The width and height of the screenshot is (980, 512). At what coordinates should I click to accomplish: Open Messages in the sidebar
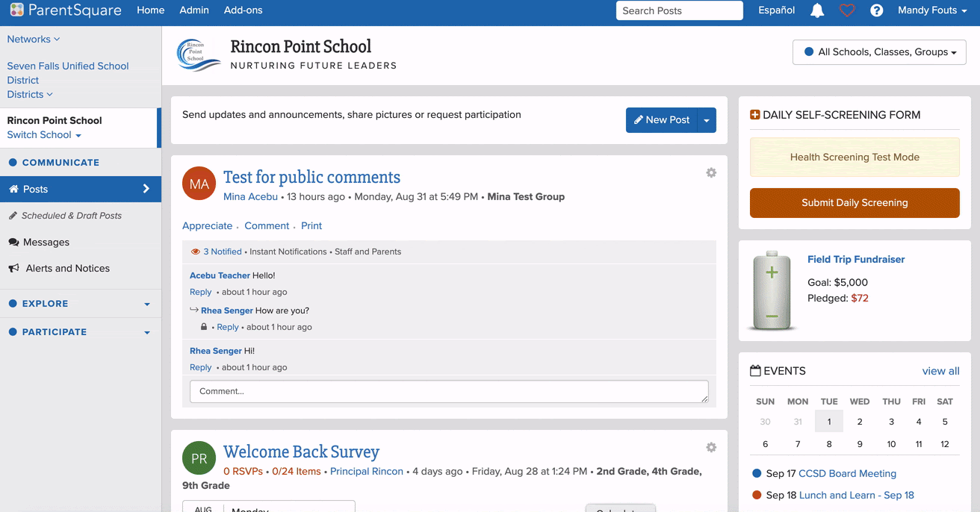point(46,243)
